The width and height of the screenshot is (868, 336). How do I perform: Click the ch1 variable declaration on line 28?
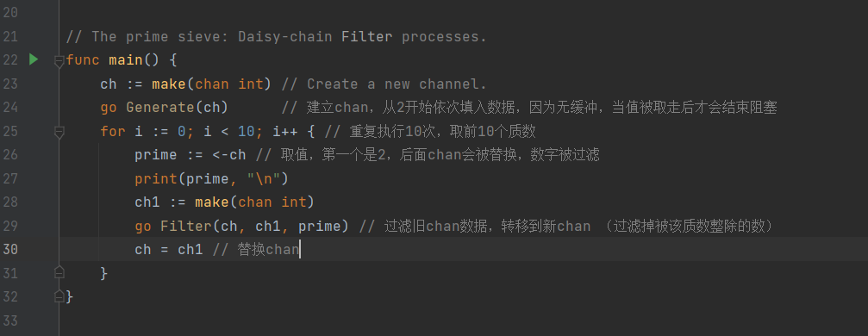click(147, 202)
